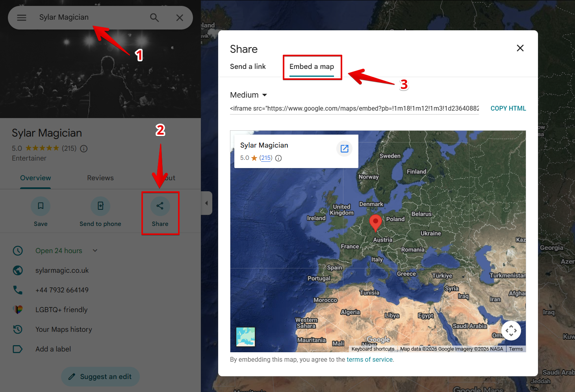This screenshot has height=392, width=575.
Task: Open sylarmagic.co.uk website link
Action: point(62,270)
